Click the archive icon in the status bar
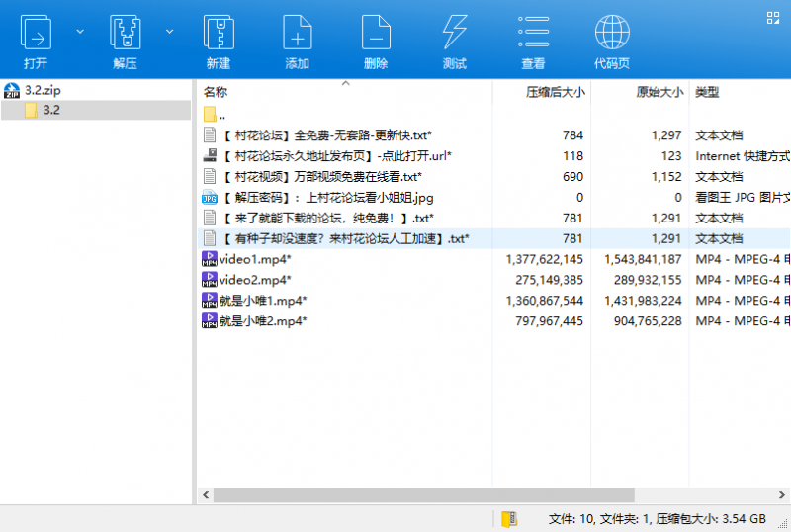The width and height of the screenshot is (791, 532). pos(509,519)
